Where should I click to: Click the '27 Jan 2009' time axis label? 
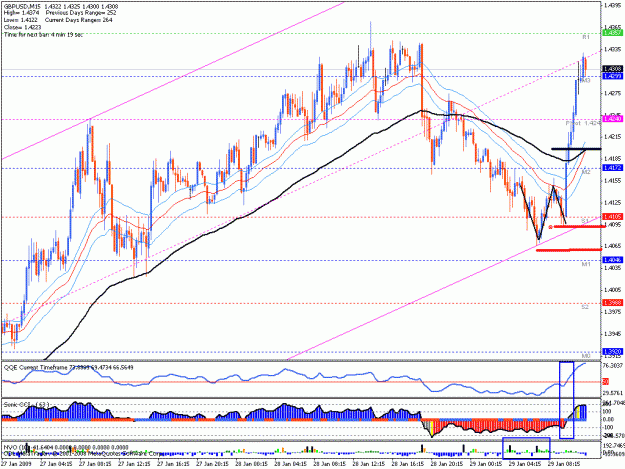pyautogui.click(x=16, y=464)
